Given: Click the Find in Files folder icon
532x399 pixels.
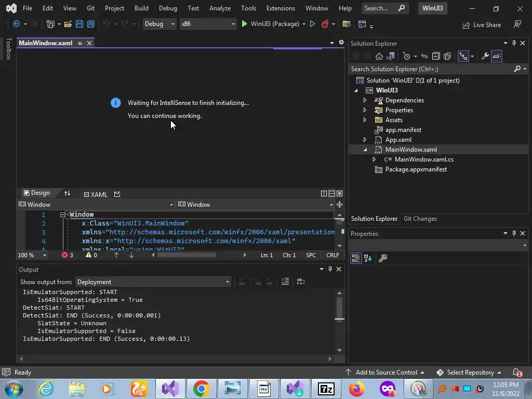Looking at the screenshot, I should coord(347,24).
